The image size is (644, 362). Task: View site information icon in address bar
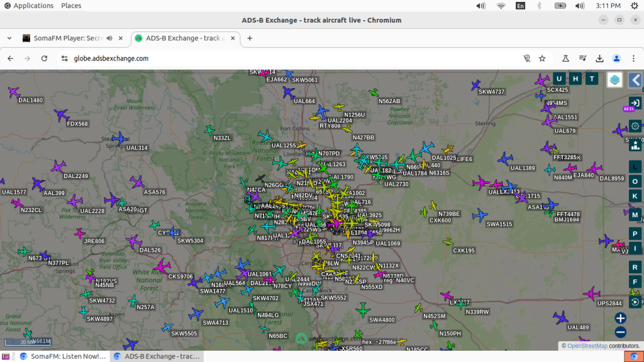coord(65,59)
